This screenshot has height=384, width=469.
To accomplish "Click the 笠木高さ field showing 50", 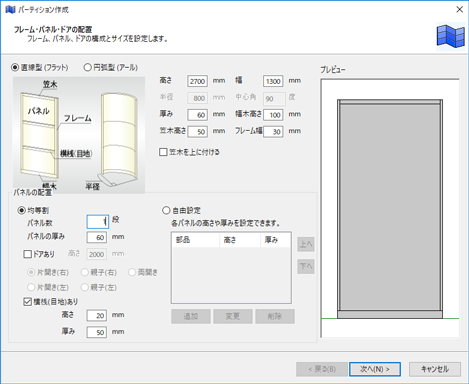I will 198,131.
